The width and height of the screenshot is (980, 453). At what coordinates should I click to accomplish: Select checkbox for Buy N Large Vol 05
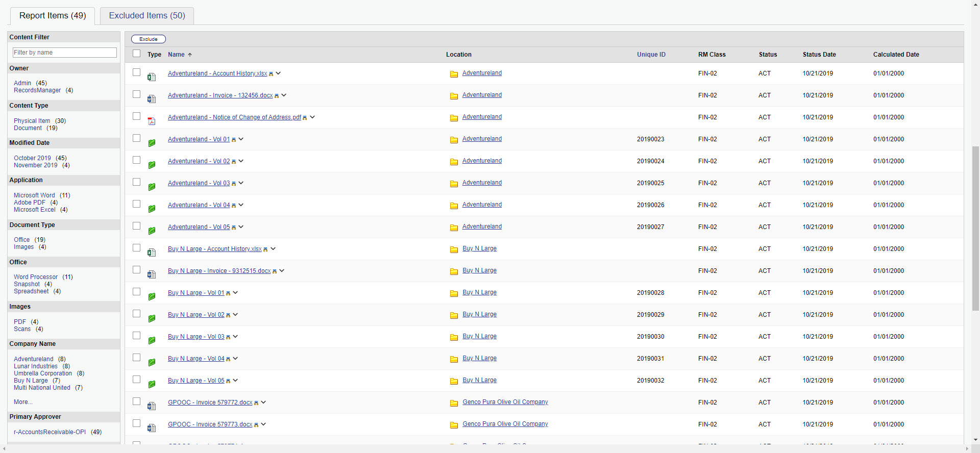(x=136, y=380)
